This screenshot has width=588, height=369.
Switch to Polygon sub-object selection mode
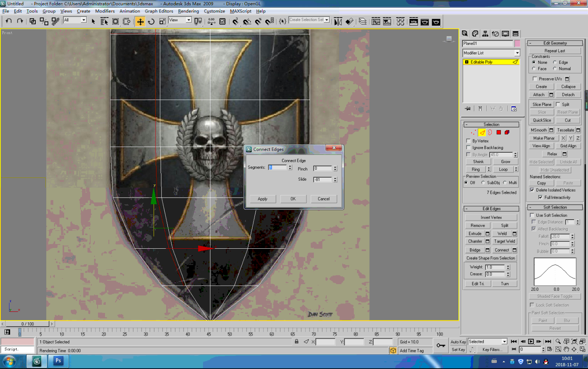point(499,132)
